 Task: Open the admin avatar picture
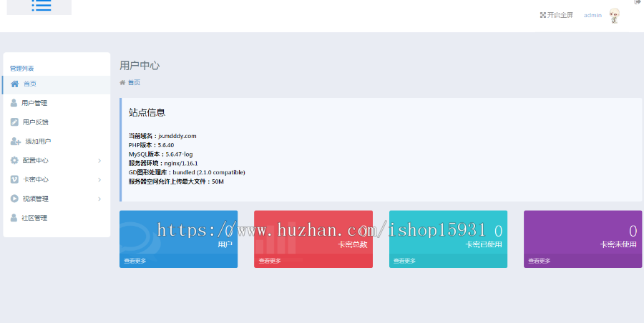pyautogui.click(x=615, y=16)
